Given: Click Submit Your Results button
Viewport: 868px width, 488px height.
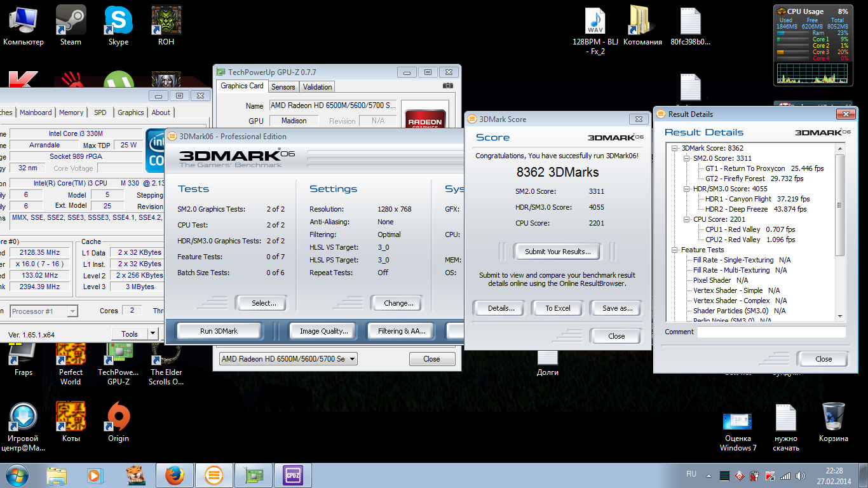Looking at the screenshot, I should click(x=558, y=252).
